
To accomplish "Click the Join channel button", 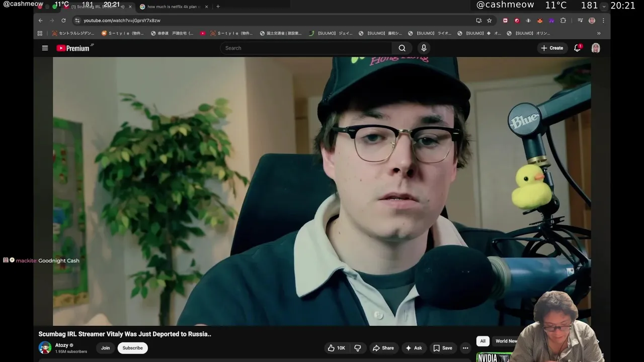I will pos(105,348).
